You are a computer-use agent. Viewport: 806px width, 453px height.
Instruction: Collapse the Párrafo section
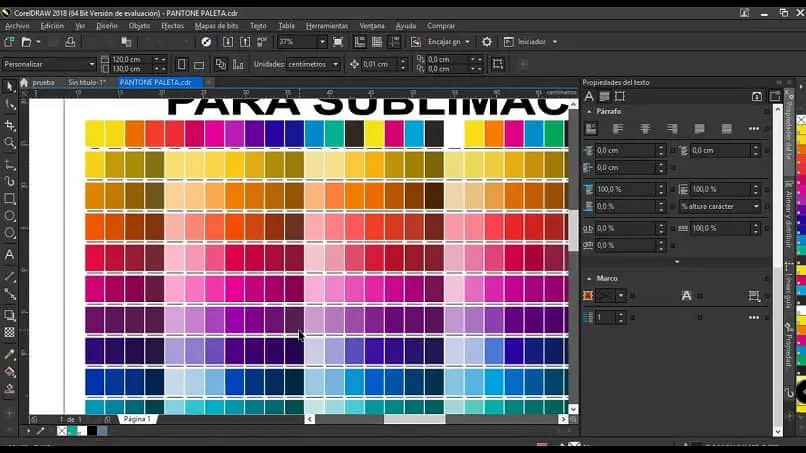tap(589, 112)
